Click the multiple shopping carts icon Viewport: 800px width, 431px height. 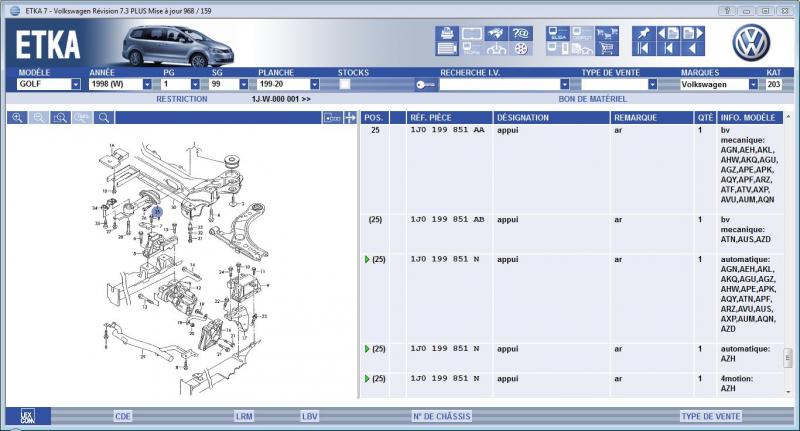tap(607, 34)
